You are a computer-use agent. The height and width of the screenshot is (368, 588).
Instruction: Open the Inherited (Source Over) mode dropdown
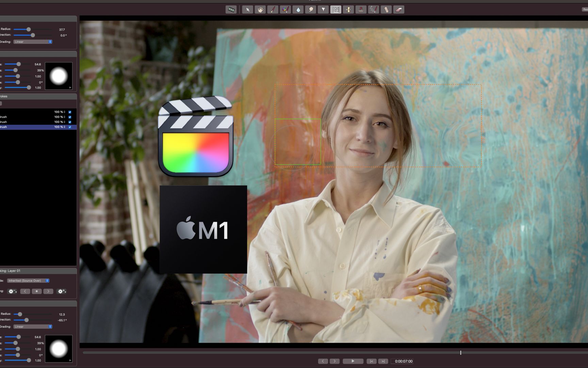click(28, 281)
